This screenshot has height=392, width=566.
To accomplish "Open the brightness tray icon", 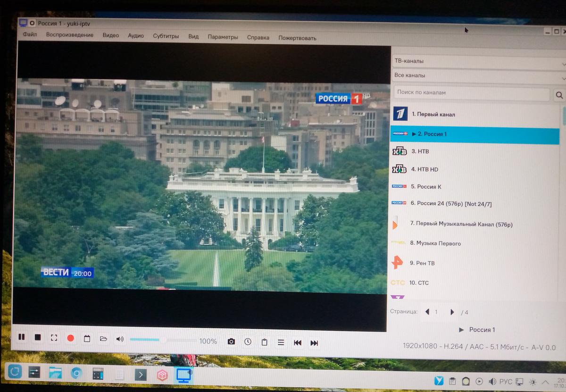I will click(533, 382).
